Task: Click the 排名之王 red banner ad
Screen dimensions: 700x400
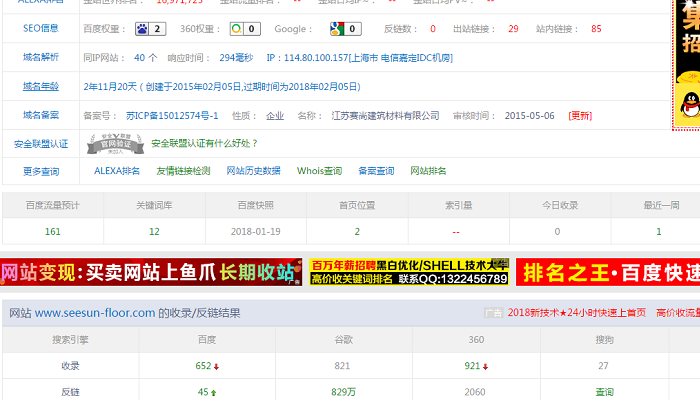Action: tap(608, 272)
